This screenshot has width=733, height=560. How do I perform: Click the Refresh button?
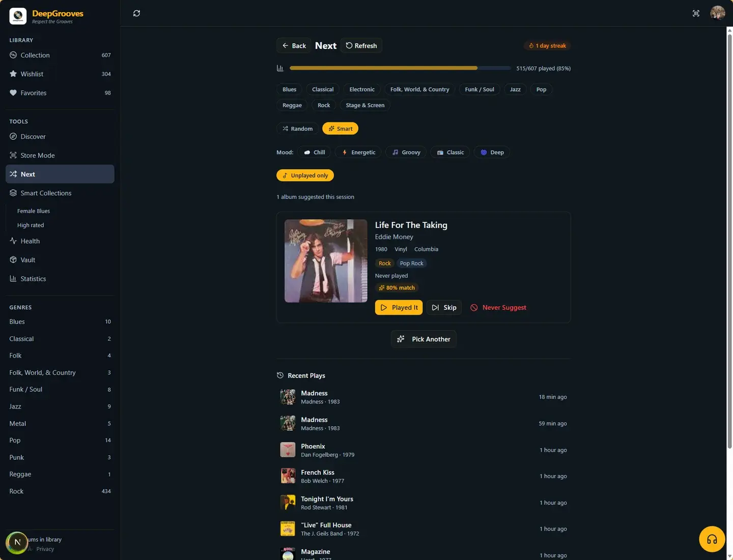(x=361, y=46)
